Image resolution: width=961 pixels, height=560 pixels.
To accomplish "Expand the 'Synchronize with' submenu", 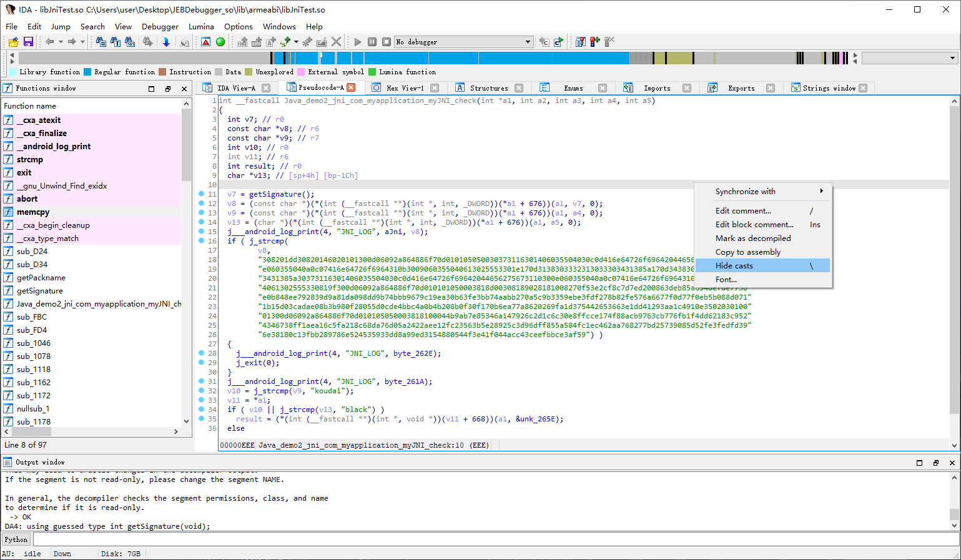I will tap(762, 191).
